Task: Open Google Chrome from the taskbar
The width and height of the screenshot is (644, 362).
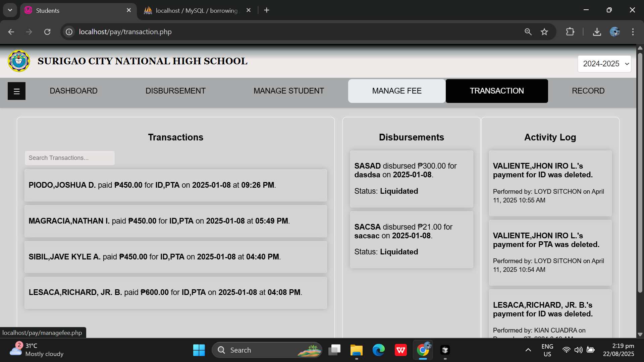Action: (x=423, y=350)
